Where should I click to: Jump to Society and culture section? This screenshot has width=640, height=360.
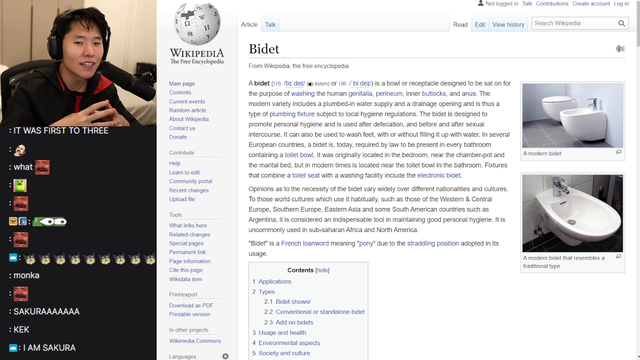[x=284, y=353]
